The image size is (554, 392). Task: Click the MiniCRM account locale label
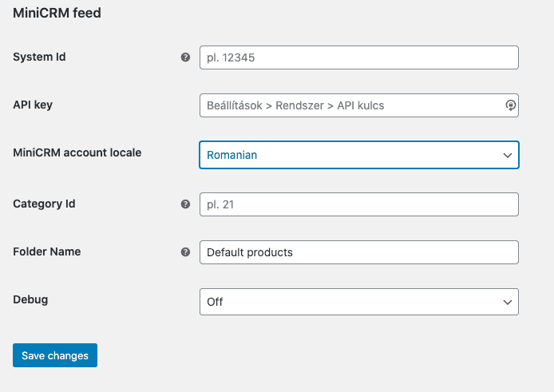(x=77, y=152)
